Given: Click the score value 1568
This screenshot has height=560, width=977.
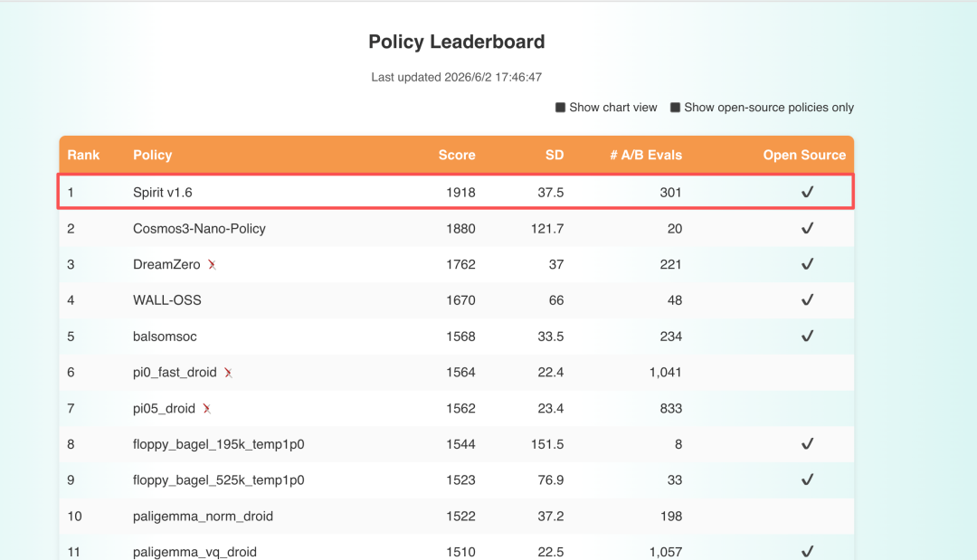Looking at the screenshot, I should coord(460,337).
